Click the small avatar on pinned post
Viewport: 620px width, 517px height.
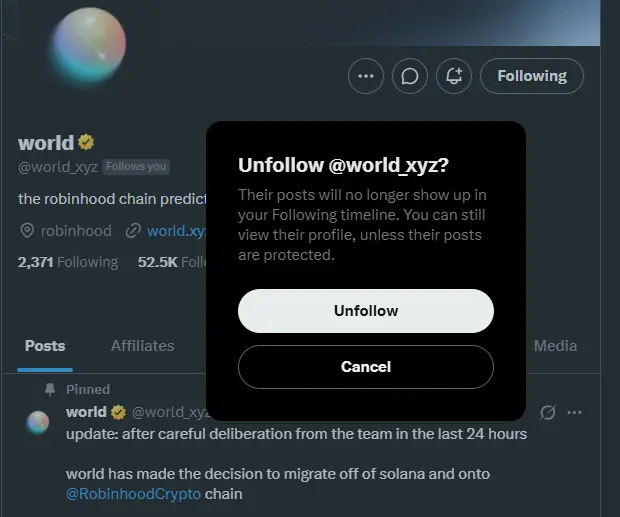pyautogui.click(x=38, y=422)
